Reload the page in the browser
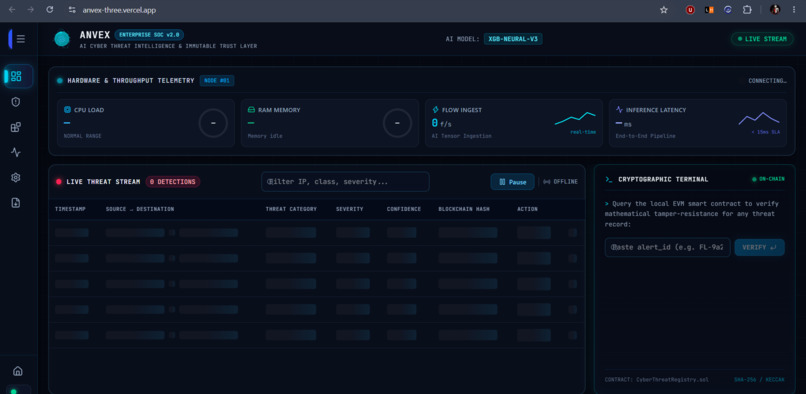Screen dimensions: 806x394 pos(49,10)
